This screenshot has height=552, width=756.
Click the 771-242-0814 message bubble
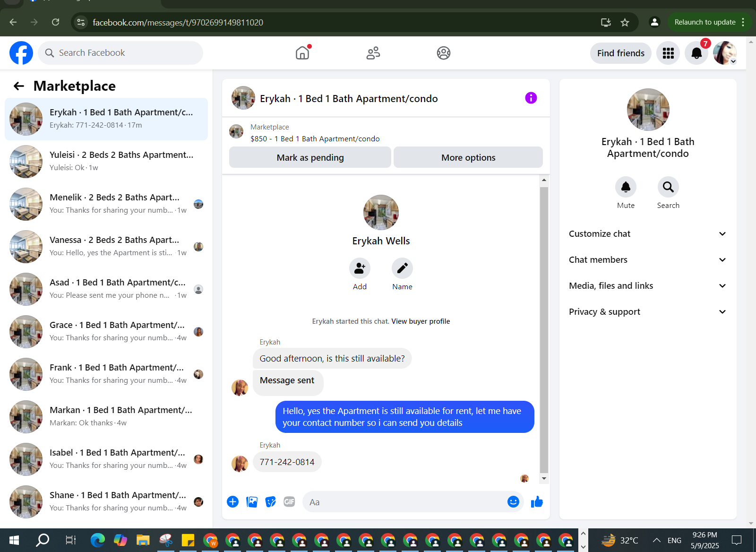coord(287,462)
